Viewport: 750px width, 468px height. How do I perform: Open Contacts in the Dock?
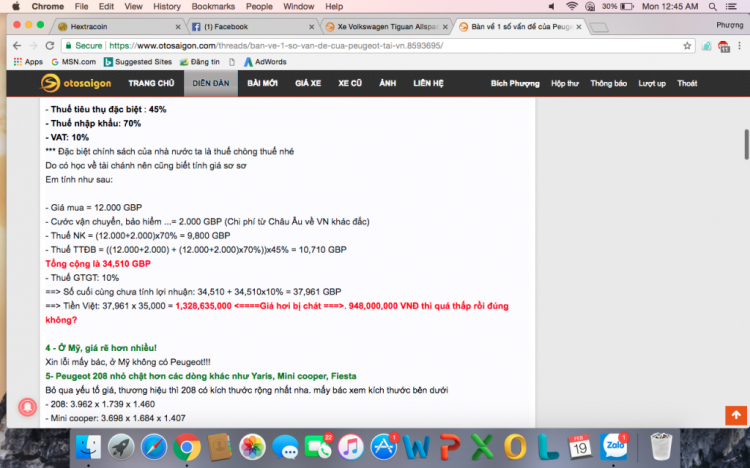point(220,447)
